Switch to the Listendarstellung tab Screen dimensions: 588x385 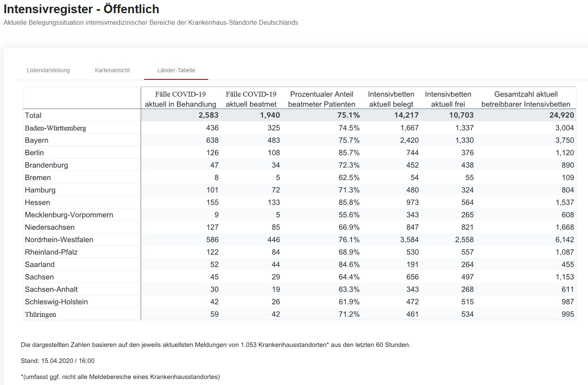(48, 70)
